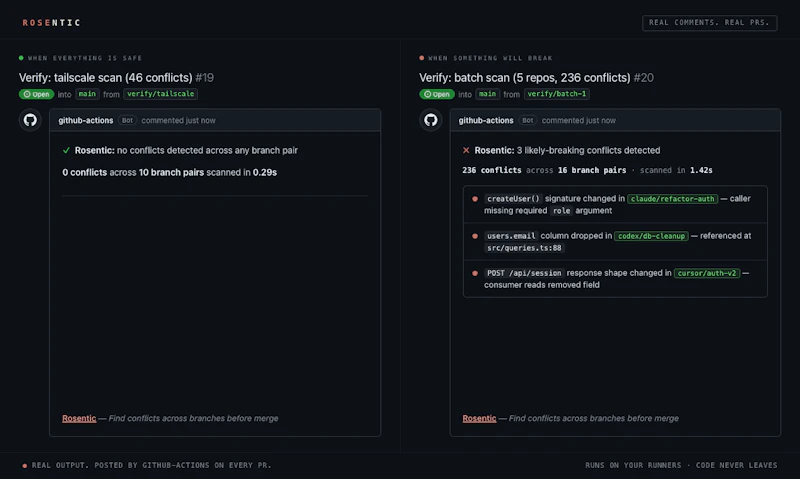The width and height of the screenshot is (800, 479).
Task: Click the red dot in the bottom footer bar
Action: (x=24, y=466)
